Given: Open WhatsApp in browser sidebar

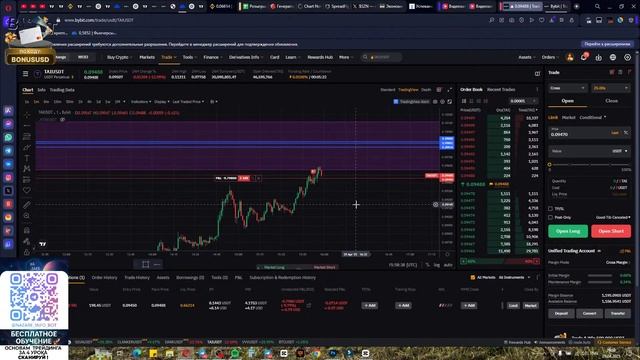Looking at the screenshot, I should pyautogui.click(x=8, y=138).
